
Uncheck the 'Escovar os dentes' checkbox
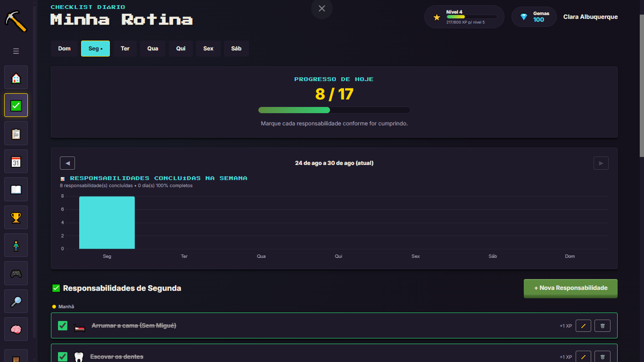[63, 357]
